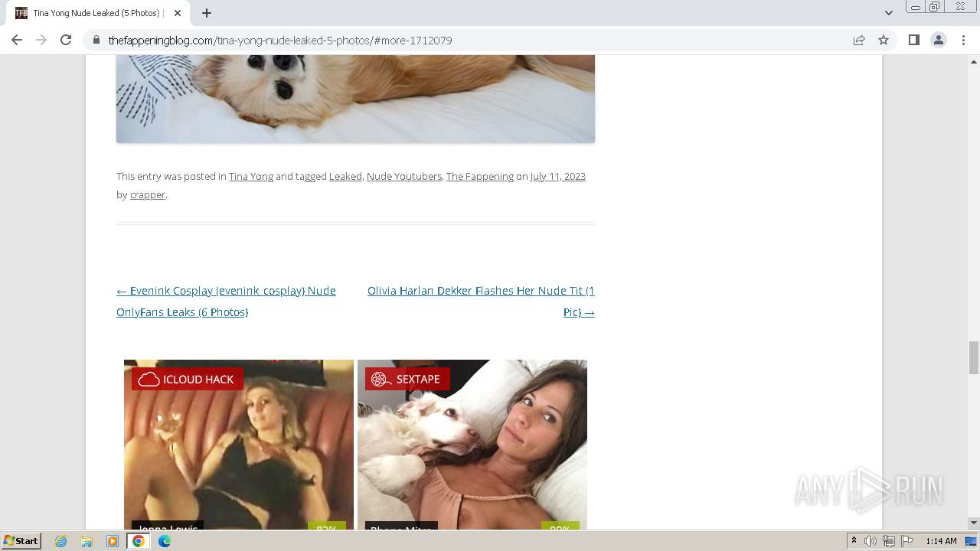Open the Chrome profile menu
980x551 pixels.
point(939,40)
